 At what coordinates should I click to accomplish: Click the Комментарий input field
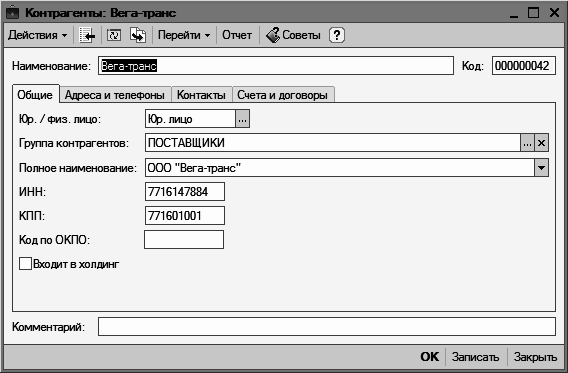click(x=327, y=326)
